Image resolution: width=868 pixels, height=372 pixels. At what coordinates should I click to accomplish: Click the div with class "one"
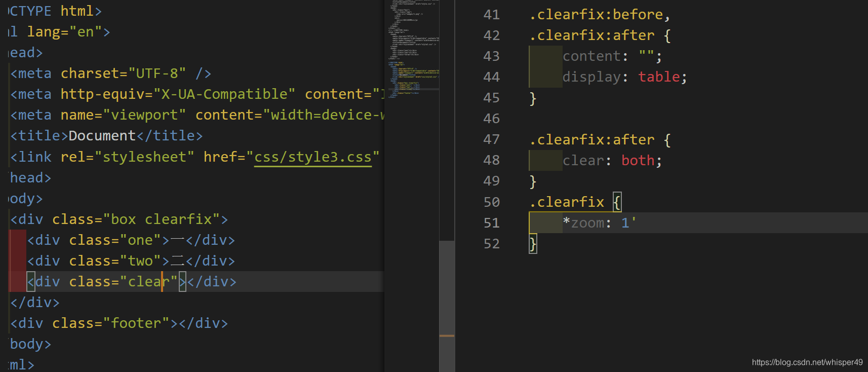point(131,240)
